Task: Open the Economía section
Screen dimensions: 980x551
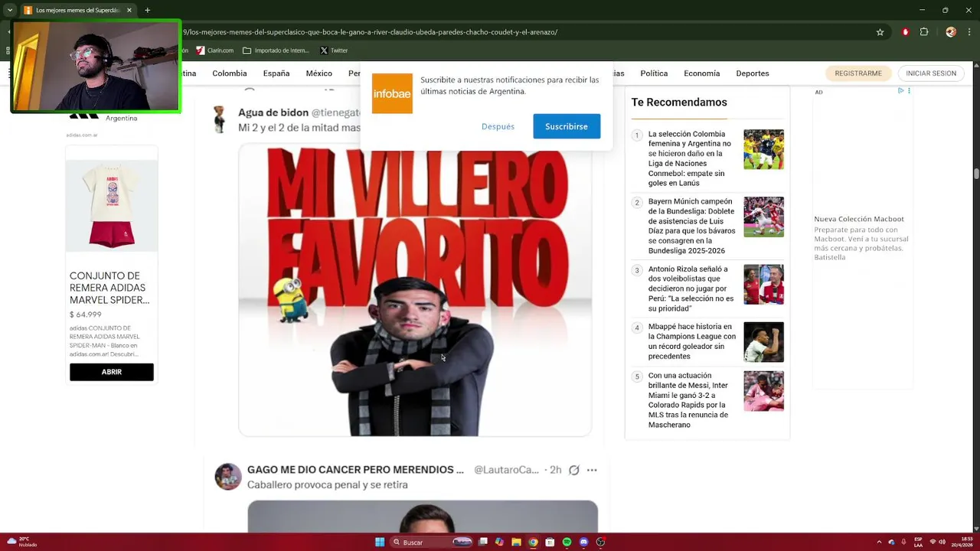Action: tap(702, 73)
